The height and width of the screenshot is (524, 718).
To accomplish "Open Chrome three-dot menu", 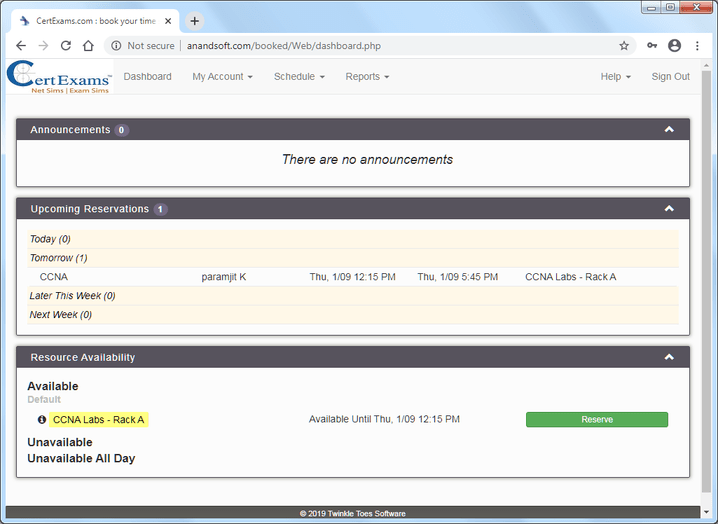I will point(697,46).
